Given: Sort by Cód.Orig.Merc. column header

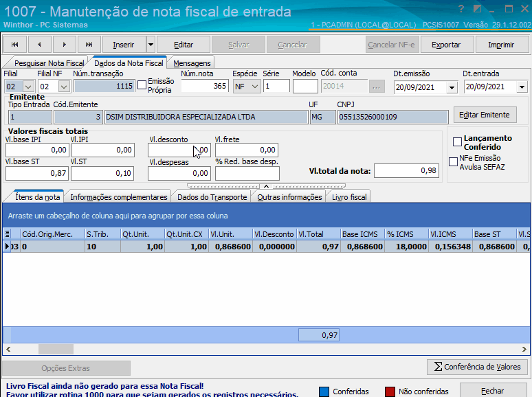Looking at the screenshot, I should (52, 234).
